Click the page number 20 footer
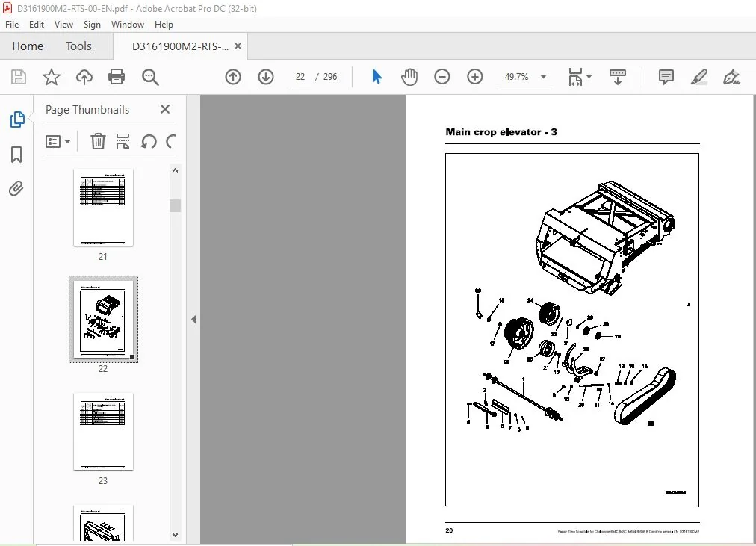 coord(449,530)
